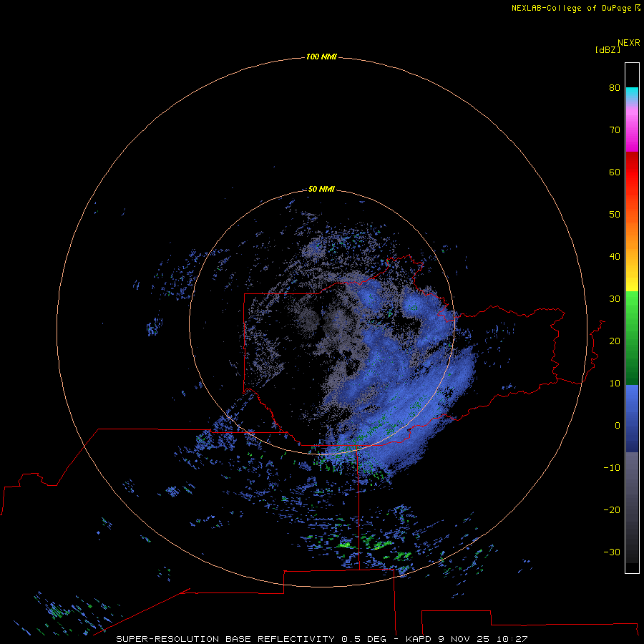Select the 50 NMI range ring label

[x=321, y=189]
